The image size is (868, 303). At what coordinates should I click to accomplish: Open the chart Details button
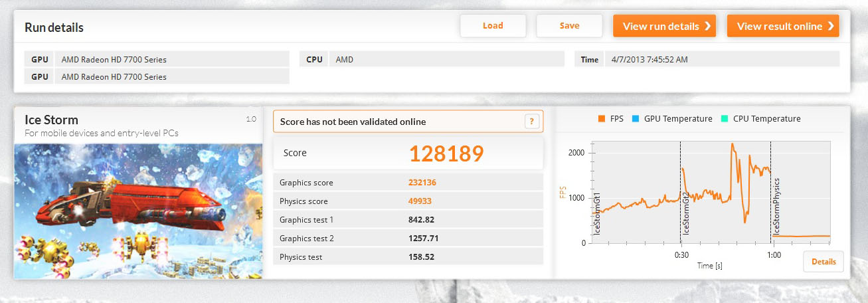(824, 262)
